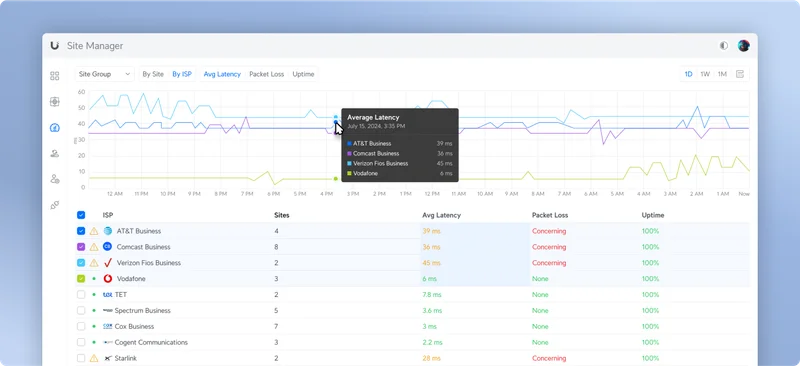The width and height of the screenshot is (800, 366).
Task: Click Spectrum Business 3.6 ms value
Action: [432, 310]
